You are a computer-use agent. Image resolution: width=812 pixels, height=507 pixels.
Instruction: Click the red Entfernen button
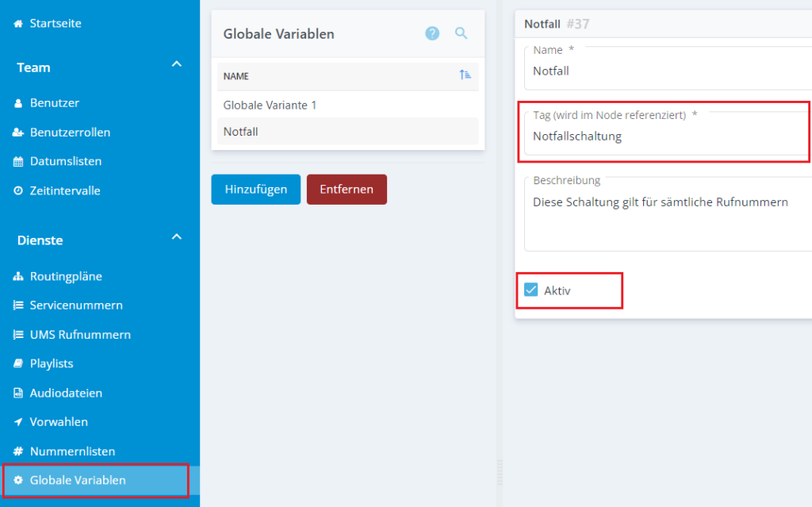347,190
